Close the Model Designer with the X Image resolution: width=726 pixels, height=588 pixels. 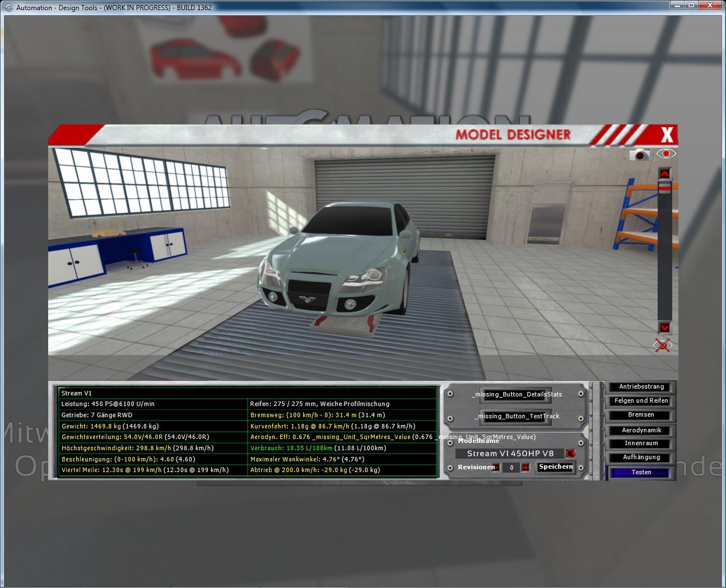667,135
